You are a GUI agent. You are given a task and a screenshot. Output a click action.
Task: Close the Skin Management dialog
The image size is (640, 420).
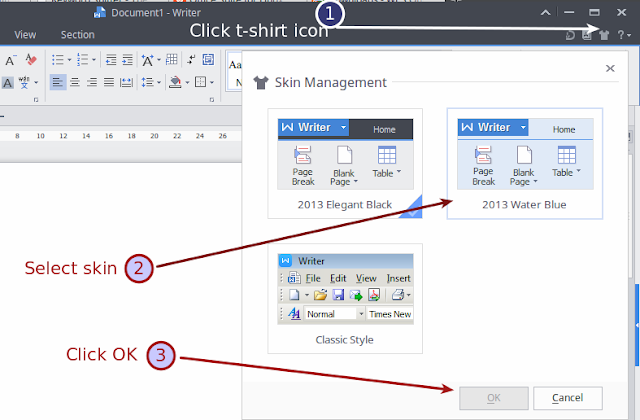[610, 68]
